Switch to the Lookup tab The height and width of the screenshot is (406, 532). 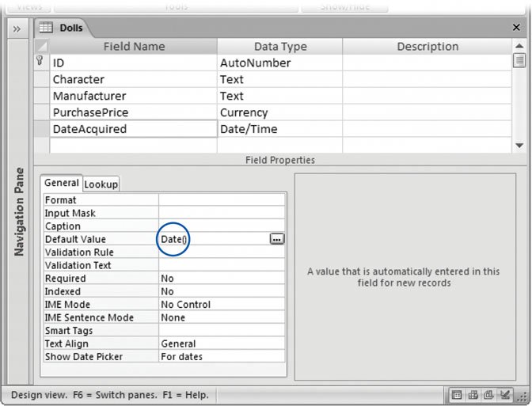(x=101, y=184)
